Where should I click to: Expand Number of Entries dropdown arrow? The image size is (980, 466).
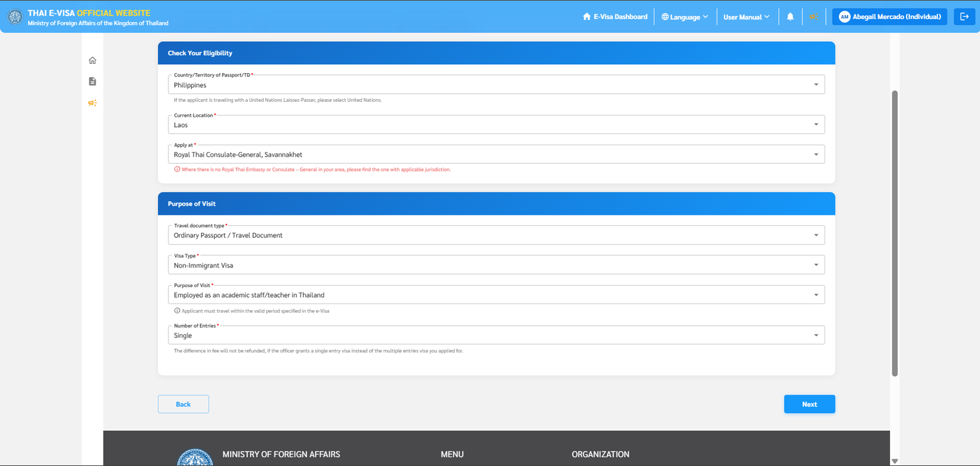click(x=816, y=335)
